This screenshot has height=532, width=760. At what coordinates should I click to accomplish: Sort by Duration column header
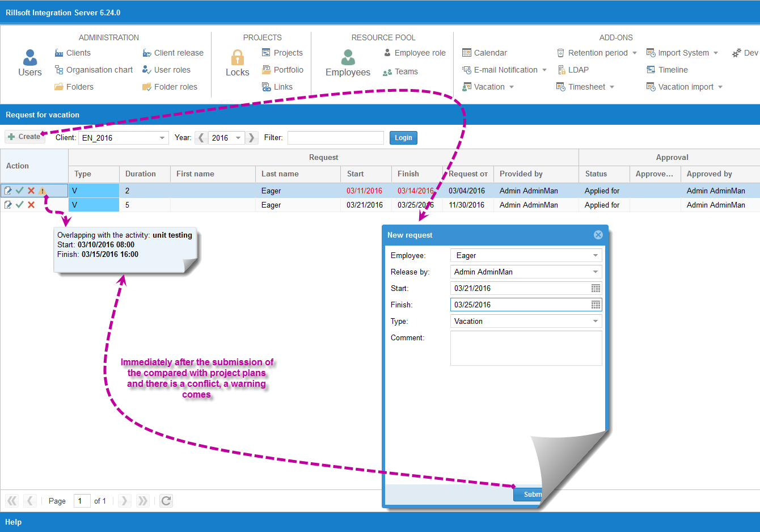click(x=145, y=174)
